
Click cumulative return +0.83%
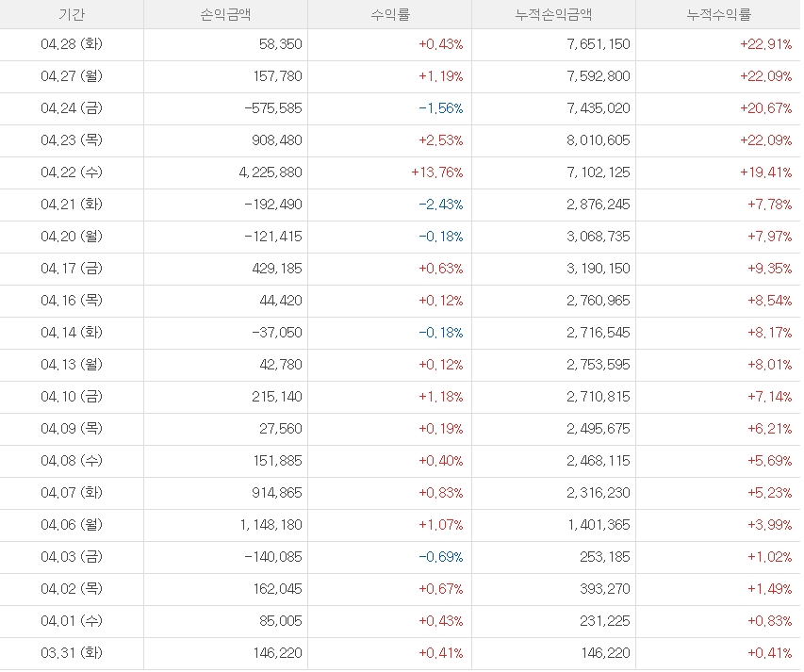click(x=770, y=621)
